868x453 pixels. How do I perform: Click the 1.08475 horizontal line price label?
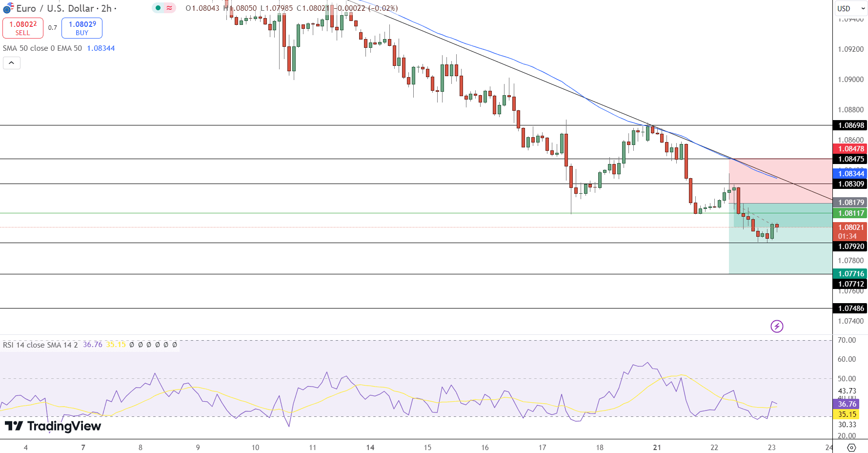pos(850,159)
